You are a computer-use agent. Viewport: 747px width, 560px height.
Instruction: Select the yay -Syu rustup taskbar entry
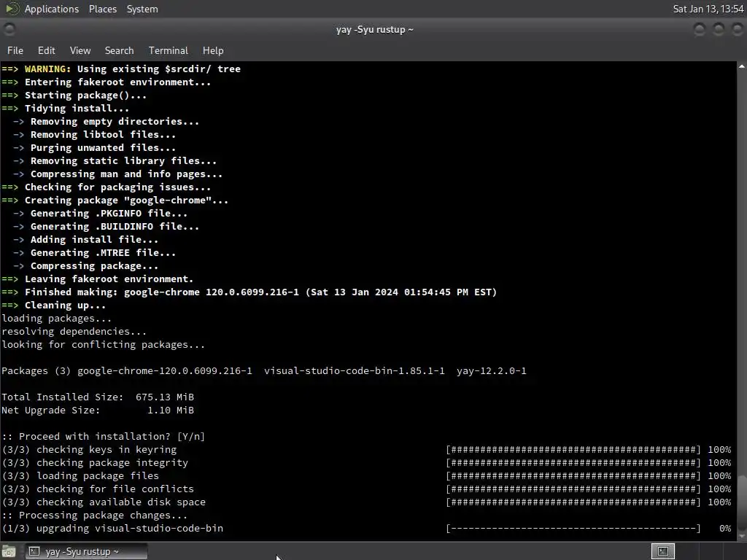(x=86, y=551)
